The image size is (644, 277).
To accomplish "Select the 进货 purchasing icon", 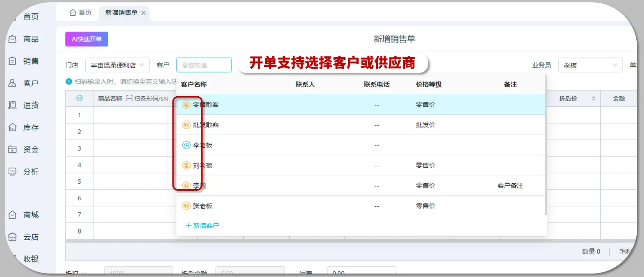I will (x=13, y=105).
